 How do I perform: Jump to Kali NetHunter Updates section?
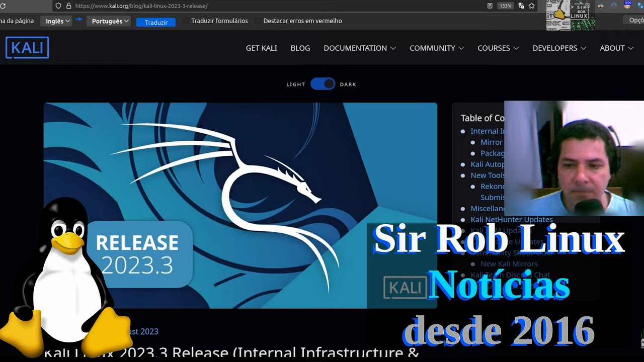511,220
